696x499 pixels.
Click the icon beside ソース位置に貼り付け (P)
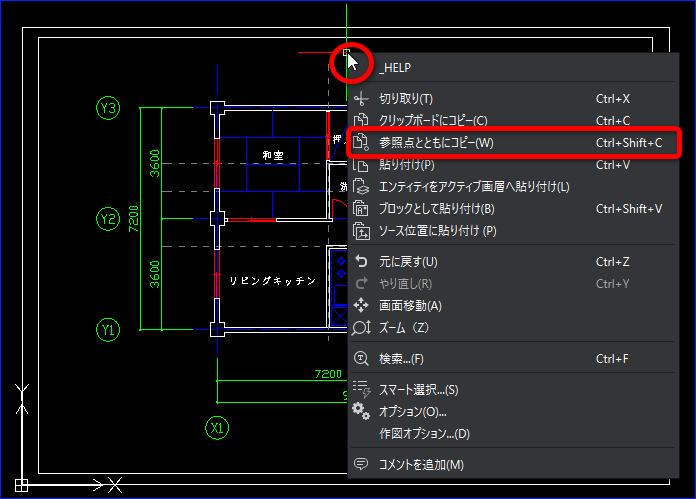coord(361,231)
